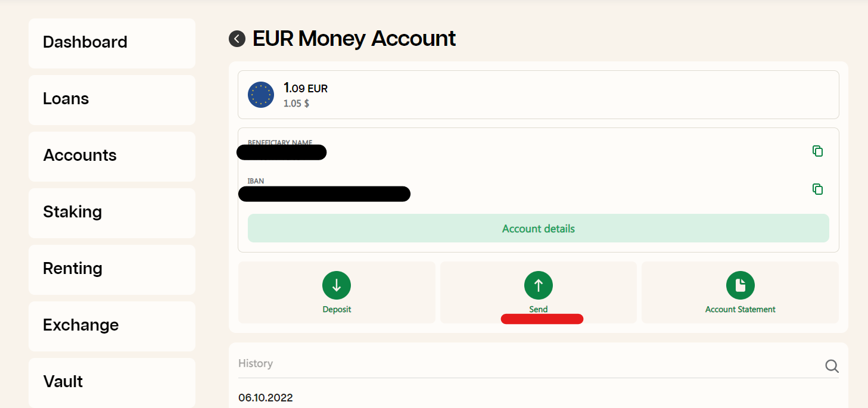Click the EU flag currency icon
The image size is (868, 408).
pos(261,95)
